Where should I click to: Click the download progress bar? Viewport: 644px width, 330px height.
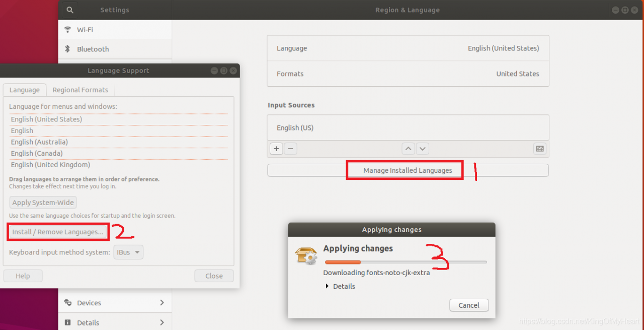pyautogui.click(x=406, y=262)
